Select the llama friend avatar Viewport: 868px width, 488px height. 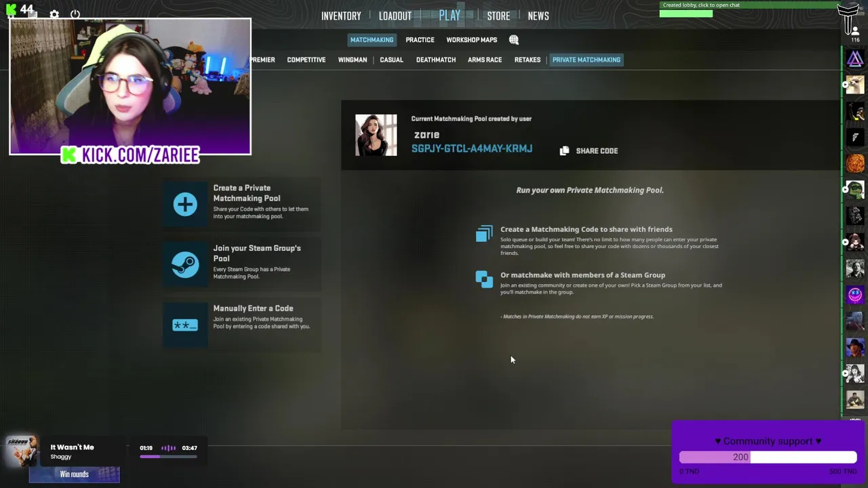click(x=855, y=85)
